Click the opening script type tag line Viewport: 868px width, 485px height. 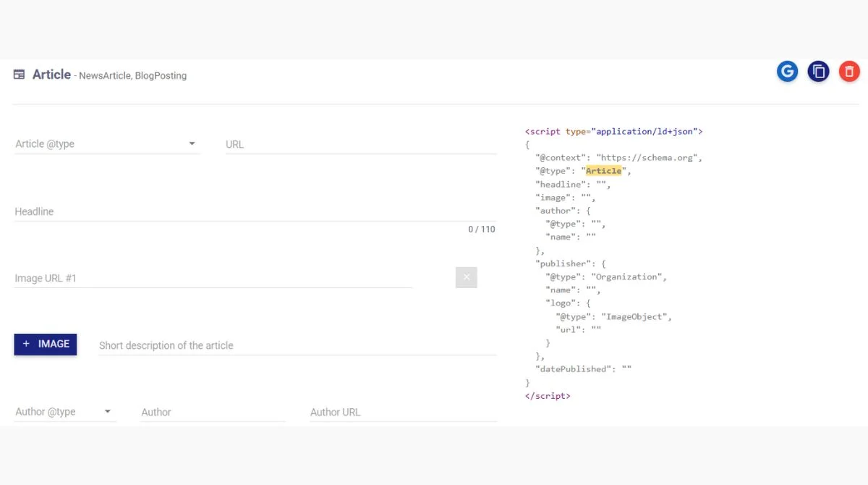pos(614,131)
